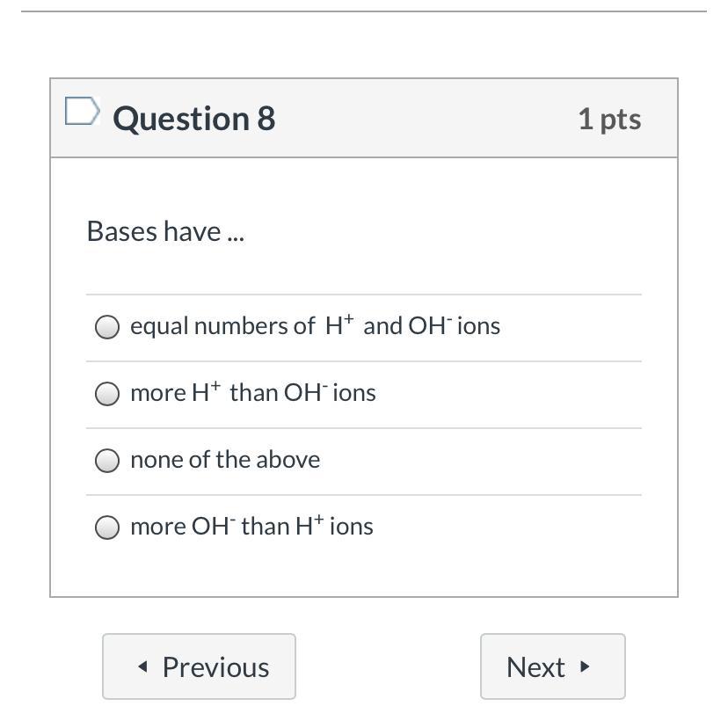Click the 'Bases have ...' question prompt
This screenshot has height=728, width=728.
165,232
